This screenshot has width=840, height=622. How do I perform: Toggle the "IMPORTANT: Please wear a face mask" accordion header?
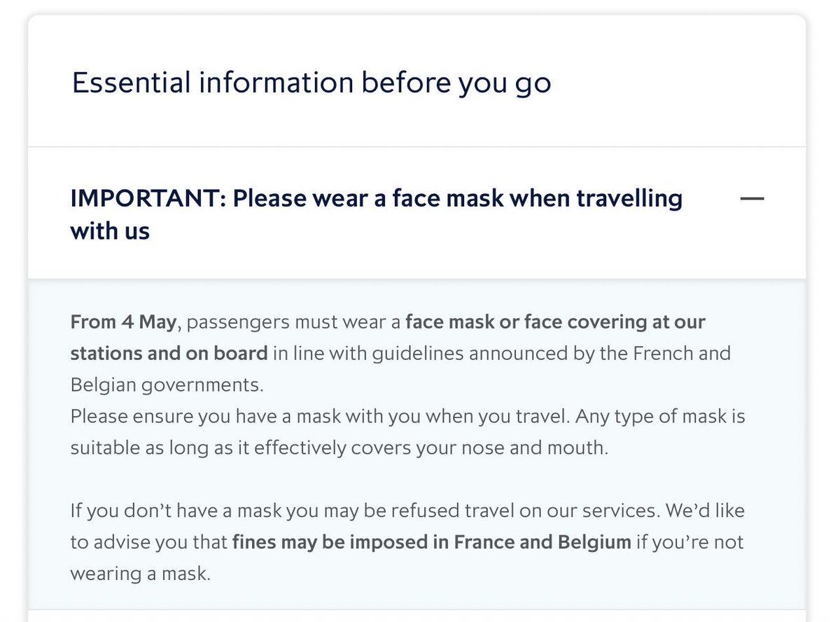click(417, 213)
